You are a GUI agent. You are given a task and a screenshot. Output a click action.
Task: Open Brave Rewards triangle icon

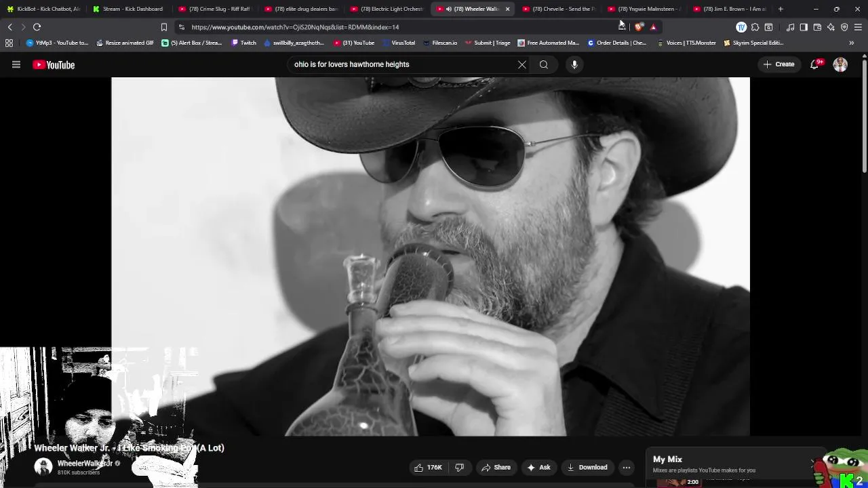pyautogui.click(x=653, y=27)
